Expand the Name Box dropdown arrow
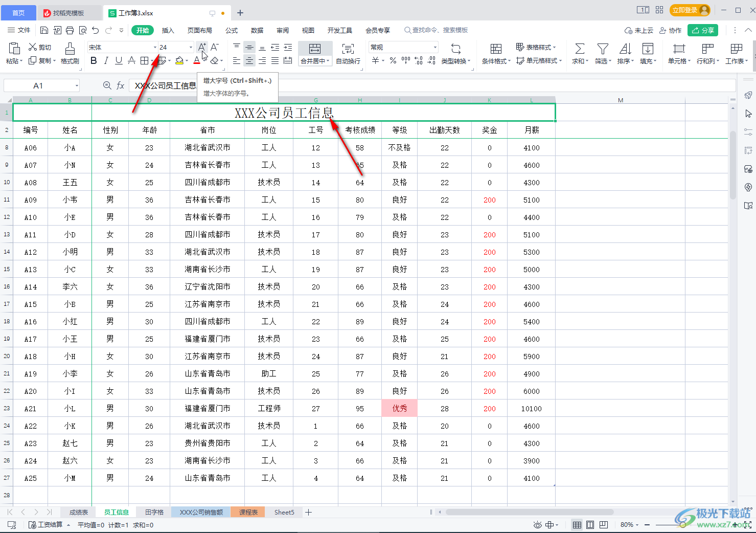Image resolution: width=756 pixels, height=533 pixels. point(77,85)
